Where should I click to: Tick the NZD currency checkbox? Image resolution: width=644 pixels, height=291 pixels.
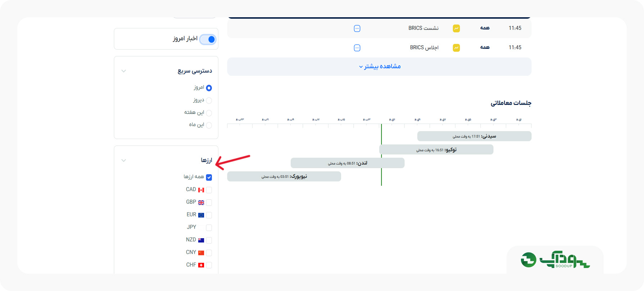click(x=209, y=240)
